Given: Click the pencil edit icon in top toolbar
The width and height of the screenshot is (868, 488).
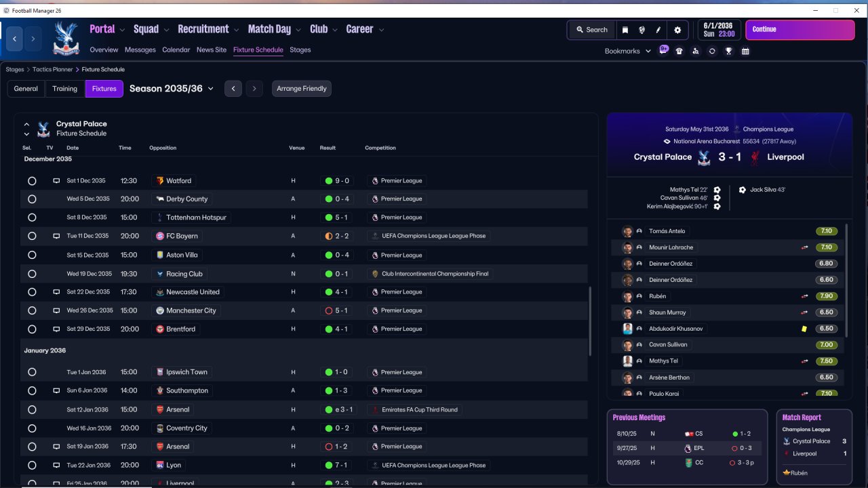Looking at the screenshot, I should tap(658, 30).
